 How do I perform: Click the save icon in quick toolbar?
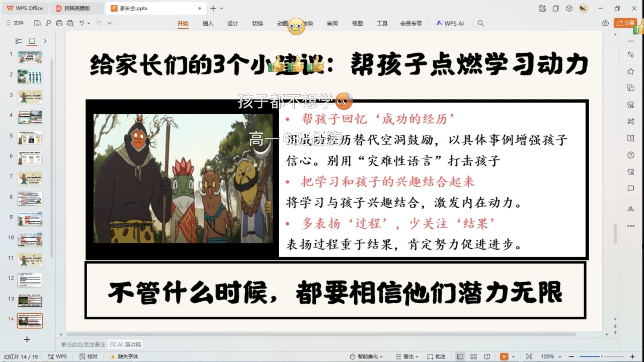pyautogui.click(x=37, y=23)
